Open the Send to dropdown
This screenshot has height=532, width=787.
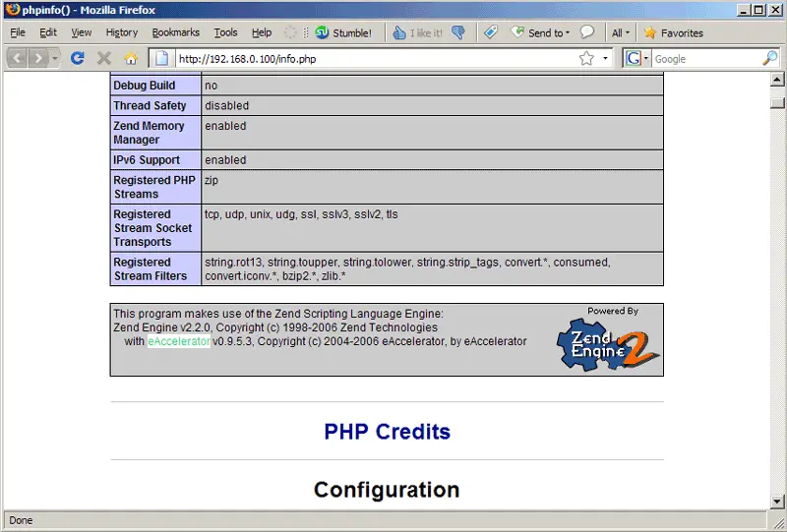click(x=540, y=32)
